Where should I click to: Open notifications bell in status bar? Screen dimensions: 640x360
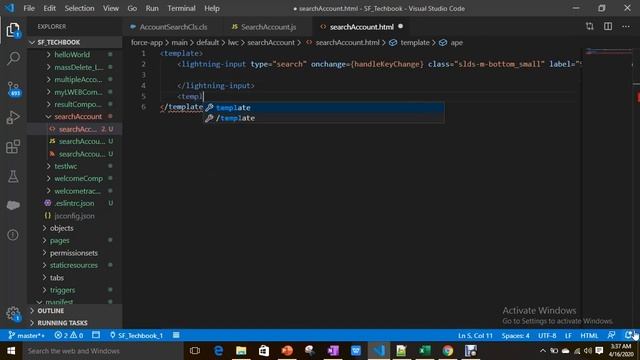[x=629, y=335]
